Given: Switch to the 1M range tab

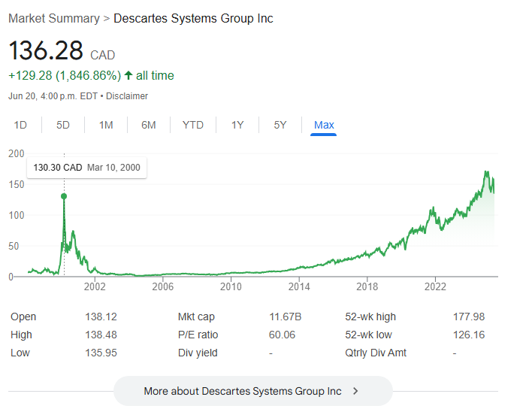Looking at the screenshot, I should click(x=106, y=125).
